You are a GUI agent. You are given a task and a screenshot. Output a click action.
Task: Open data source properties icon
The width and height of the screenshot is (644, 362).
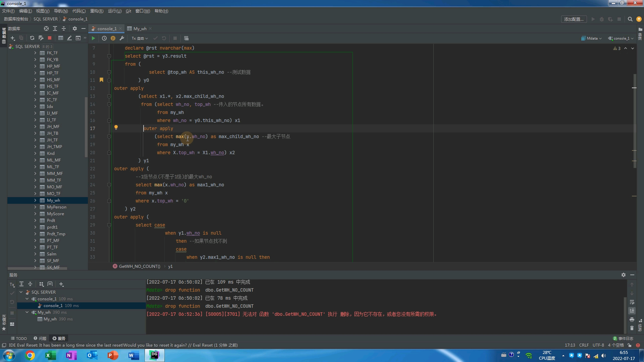click(x=41, y=38)
